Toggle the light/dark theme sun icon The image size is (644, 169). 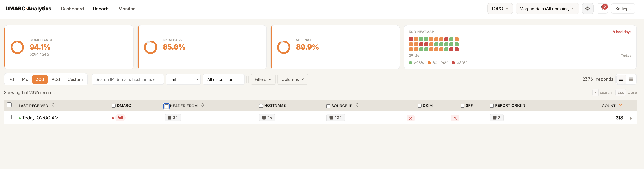click(x=587, y=9)
